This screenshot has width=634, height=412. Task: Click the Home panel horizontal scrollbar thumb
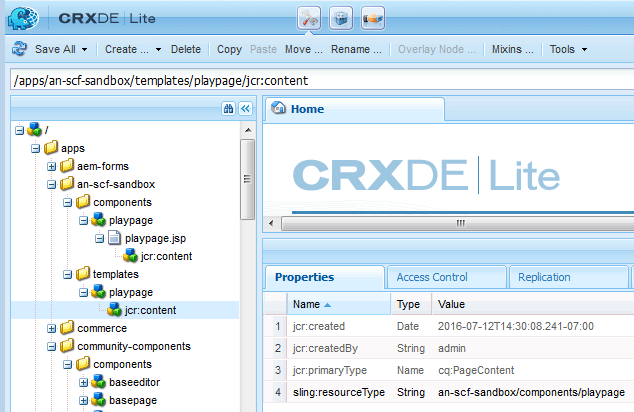coord(458,223)
